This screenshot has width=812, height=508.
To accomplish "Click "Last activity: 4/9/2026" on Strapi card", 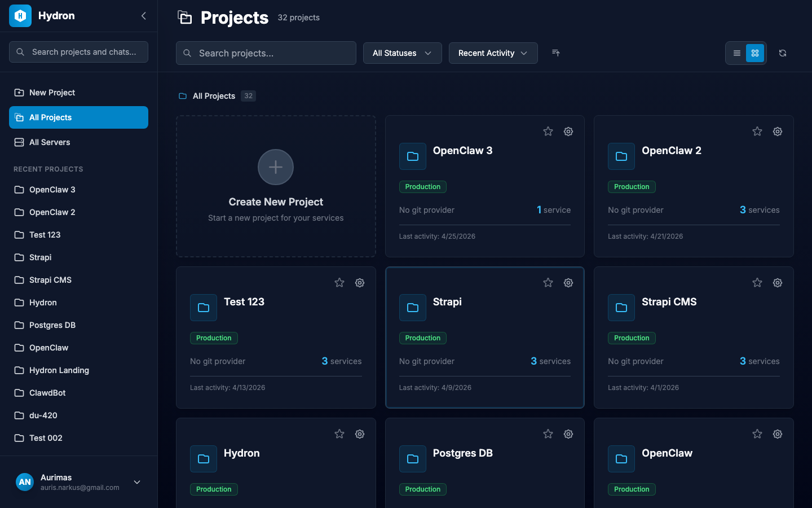I will (435, 388).
